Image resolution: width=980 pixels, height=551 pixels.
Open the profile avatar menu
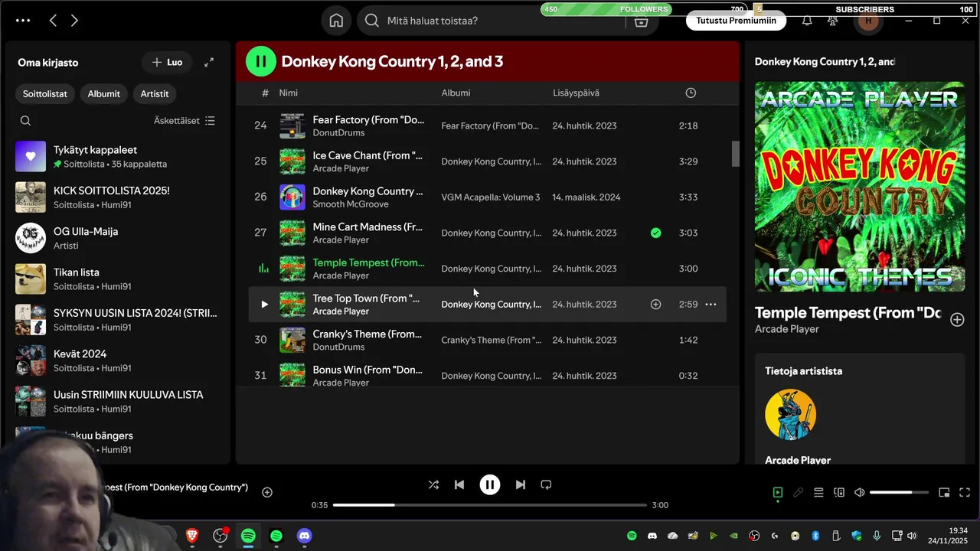[867, 21]
